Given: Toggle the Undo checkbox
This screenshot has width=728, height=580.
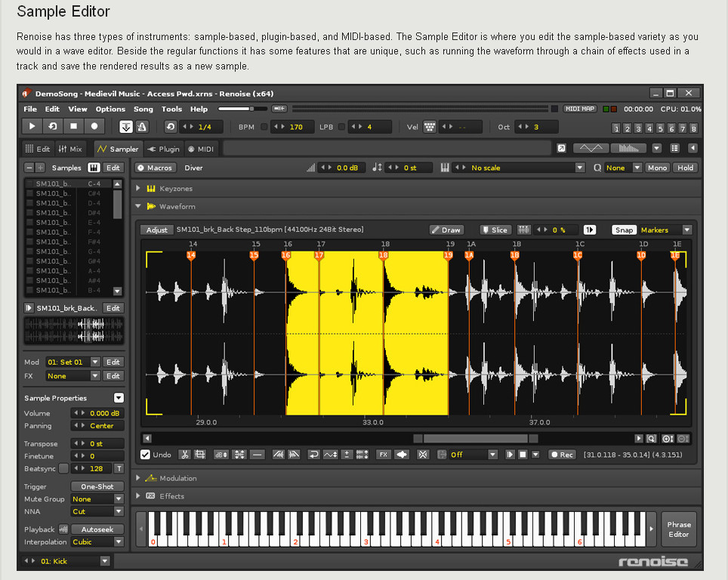Looking at the screenshot, I should (x=145, y=455).
